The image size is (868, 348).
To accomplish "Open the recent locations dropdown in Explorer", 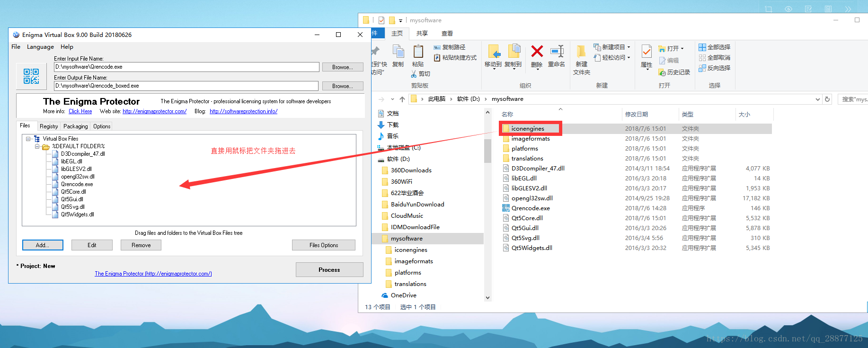I will tap(392, 99).
